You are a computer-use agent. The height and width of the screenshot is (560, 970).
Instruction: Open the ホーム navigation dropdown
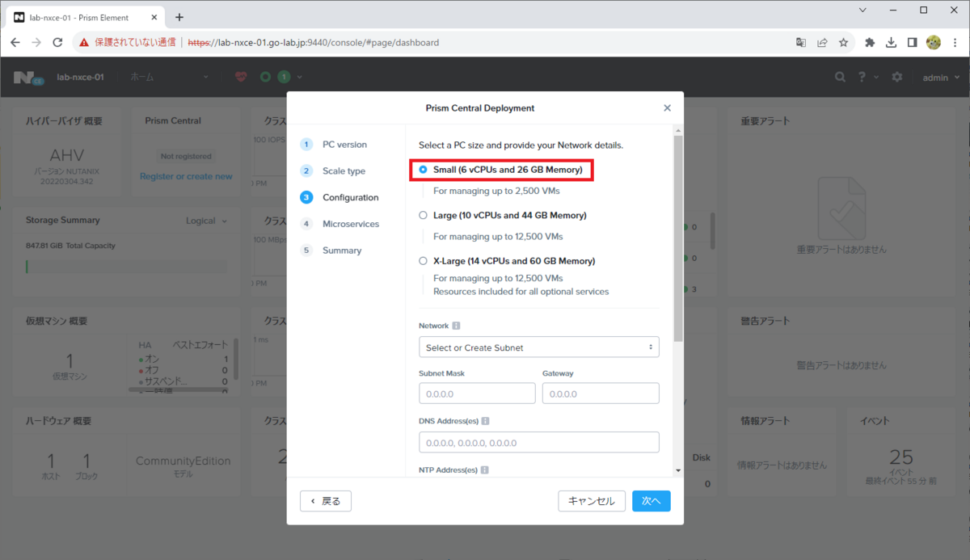(170, 77)
